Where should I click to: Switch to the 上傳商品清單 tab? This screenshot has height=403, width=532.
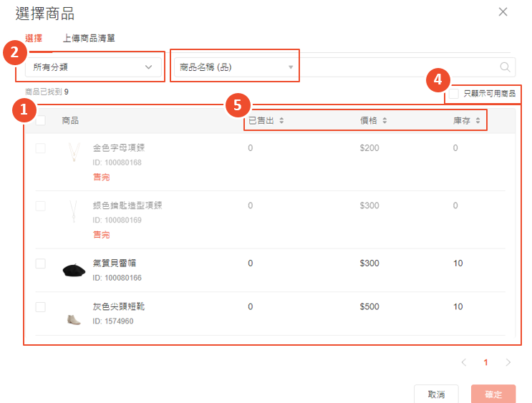click(x=90, y=38)
